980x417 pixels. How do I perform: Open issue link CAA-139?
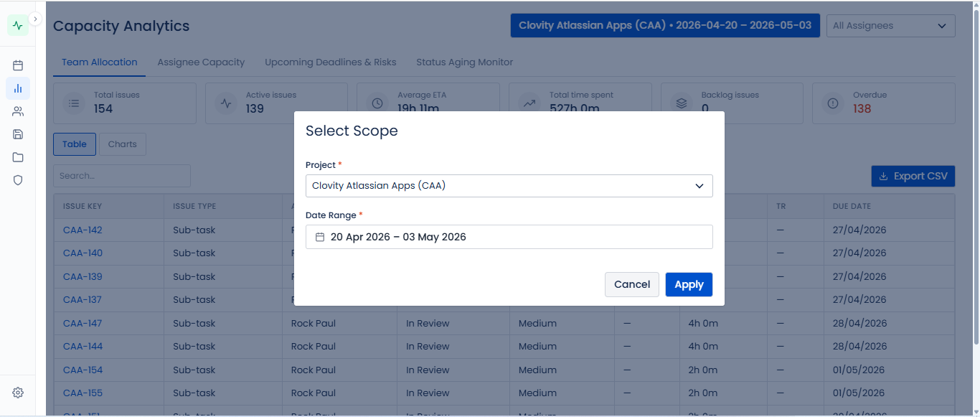pos(83,276)
